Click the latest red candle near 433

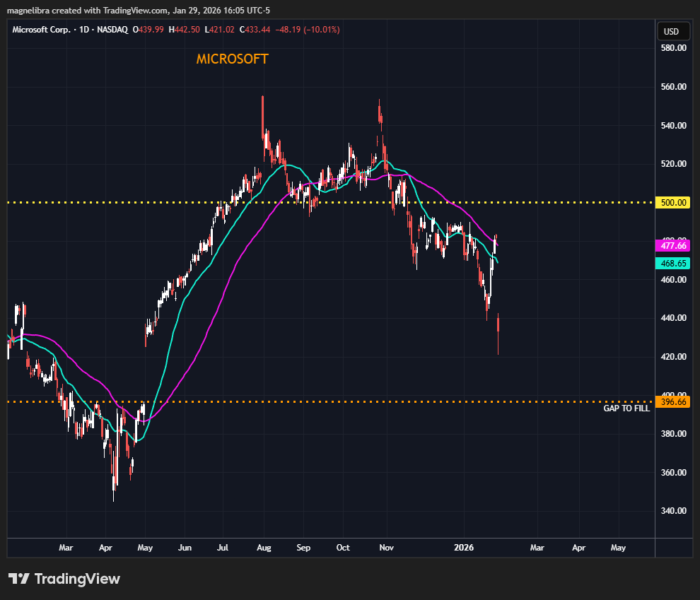498,334
